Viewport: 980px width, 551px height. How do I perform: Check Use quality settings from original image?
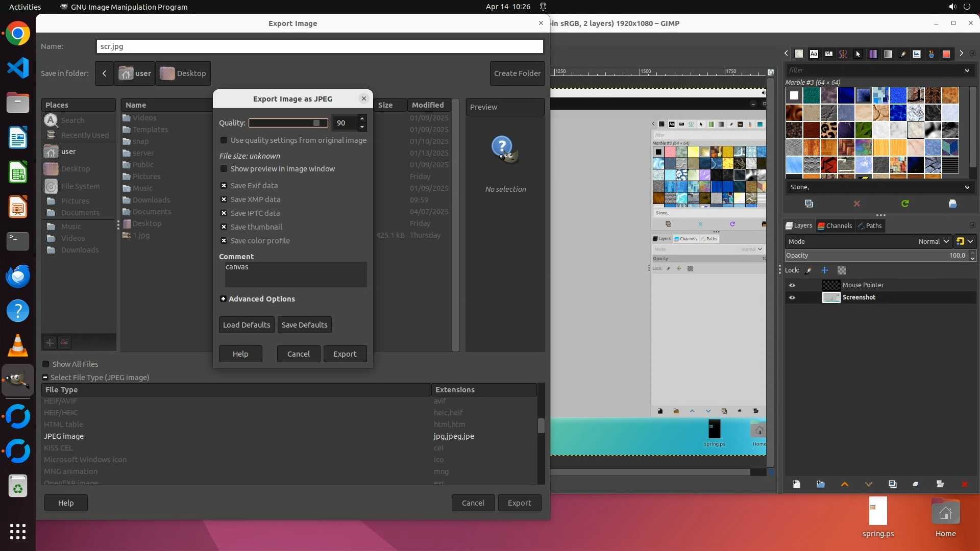[224, 140]
